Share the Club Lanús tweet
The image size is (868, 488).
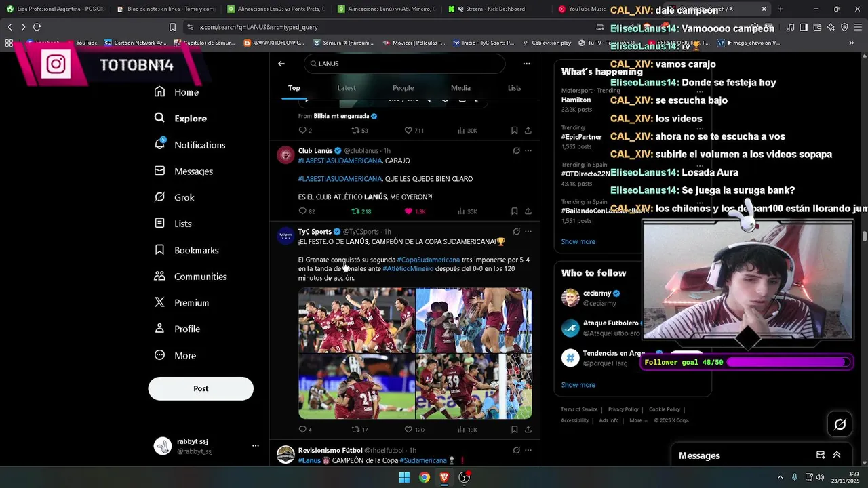(x=528, y=211)
